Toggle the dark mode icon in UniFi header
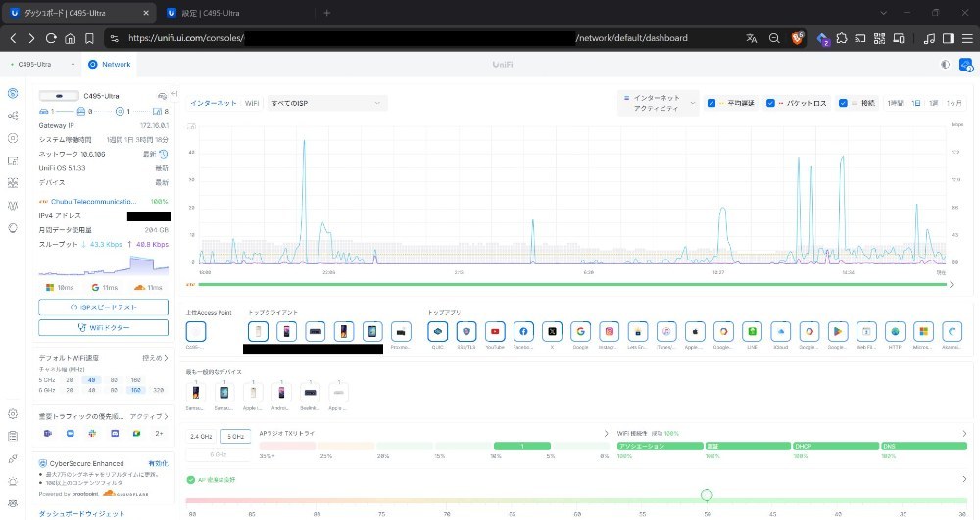980x520 pixels. pyautogui.click(x=945, y=65)
